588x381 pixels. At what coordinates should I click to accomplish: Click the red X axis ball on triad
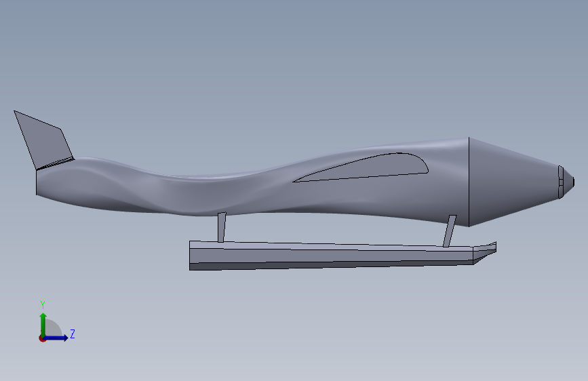[x=42, y=338]
